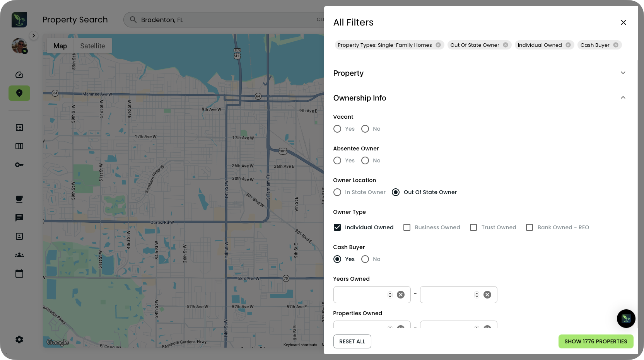Screen dimensions: 644x360
Task: Click the key icon in the sidebar
Action: click(x=19, y=165)
